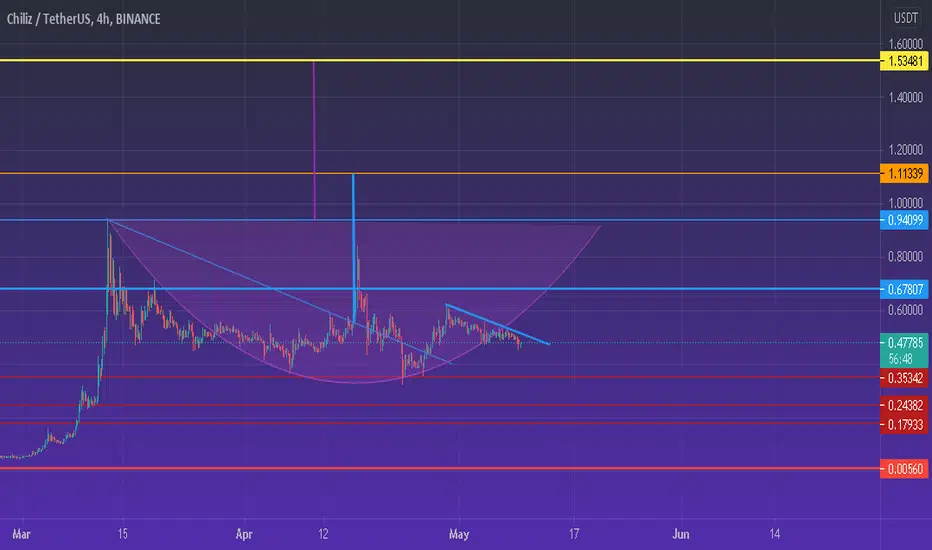Viewport: 932px width, 550px height.
Task: Click the 56:48 candle countdown timer
Action: pyautogui.click(x=900, y=359)
